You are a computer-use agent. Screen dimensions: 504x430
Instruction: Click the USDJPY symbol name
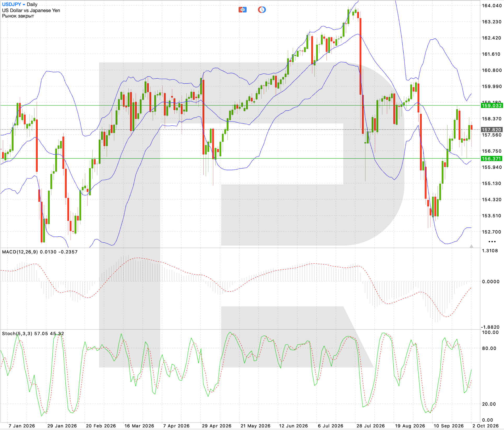(12, 4)
